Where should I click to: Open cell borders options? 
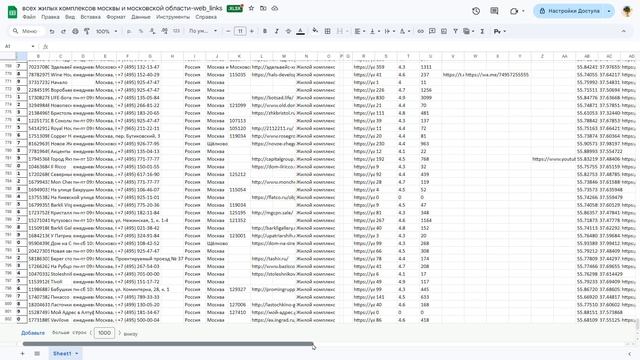pyautogui.click(x=327, y=31)
